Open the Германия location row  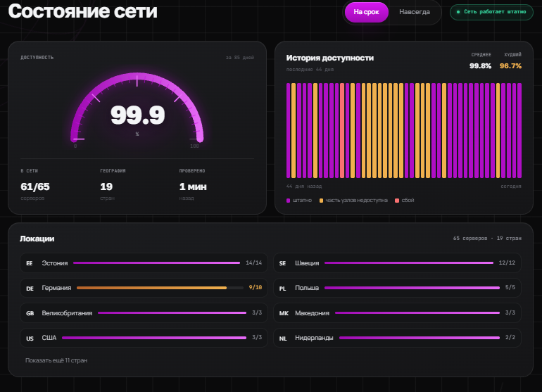pyautogui.click(x=144, y=288)
